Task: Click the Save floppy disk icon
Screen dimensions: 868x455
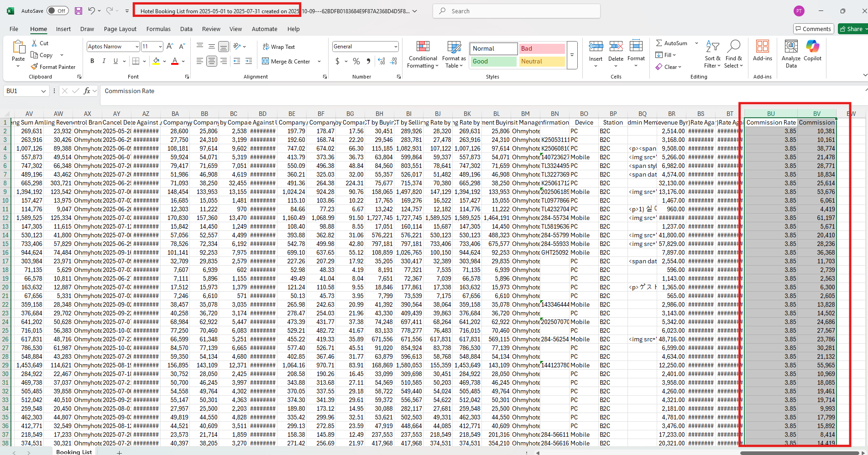Action: click(78, 11)
